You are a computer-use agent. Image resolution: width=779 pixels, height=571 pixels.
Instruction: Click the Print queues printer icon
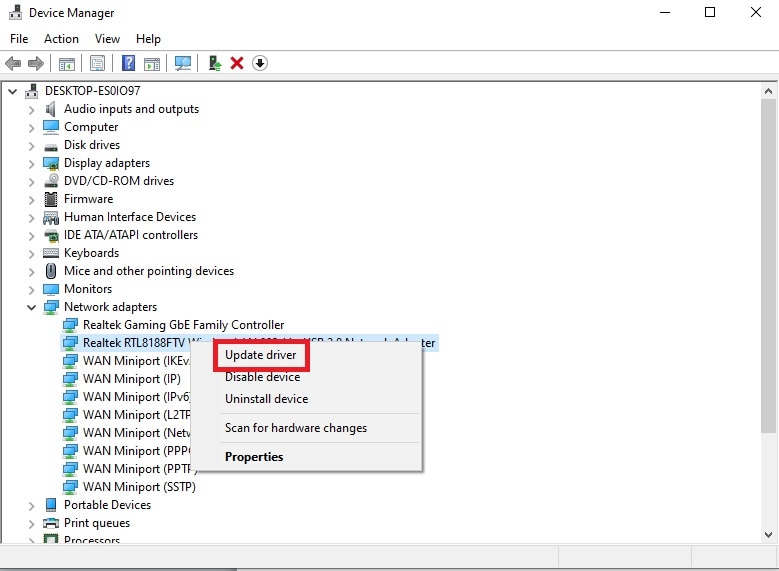[51, 523]
